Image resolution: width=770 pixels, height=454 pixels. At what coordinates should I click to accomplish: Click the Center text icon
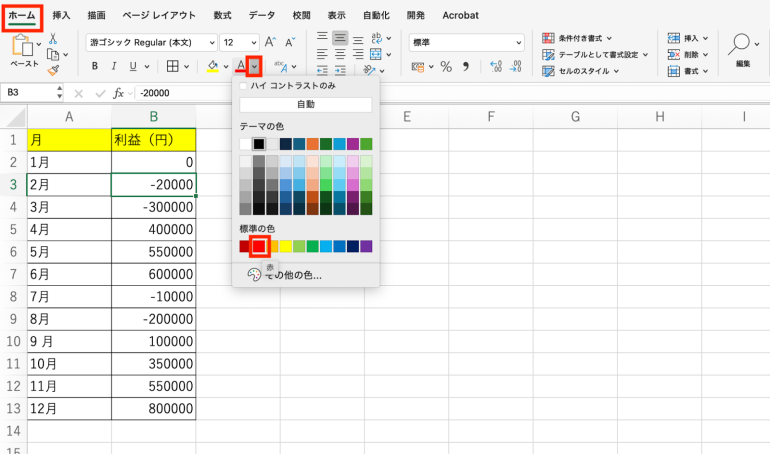click(340, 54)
